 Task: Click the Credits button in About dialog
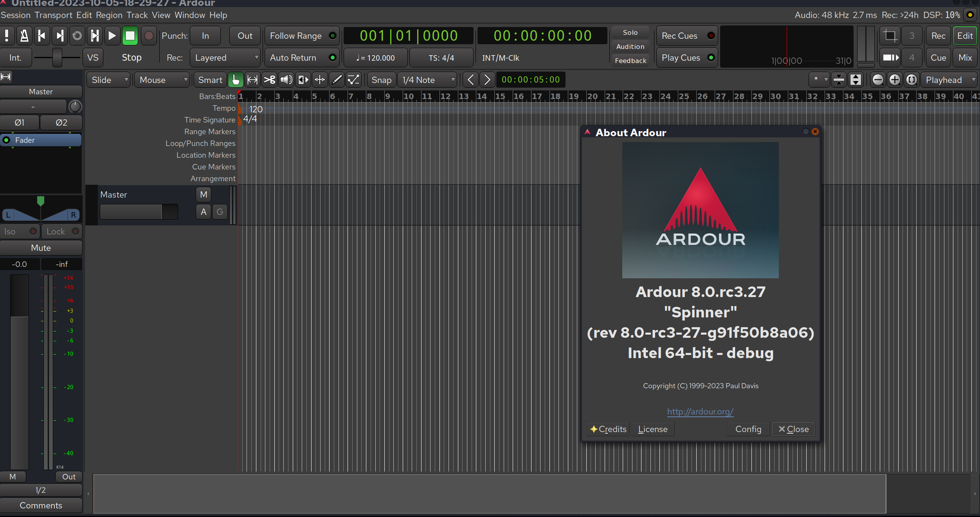coord(608,429)
